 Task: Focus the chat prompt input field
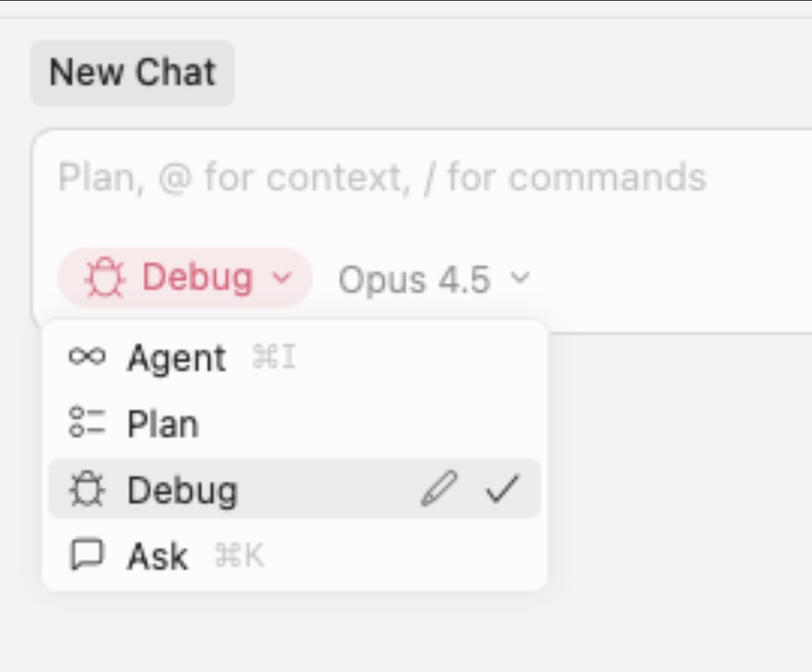point(413,178)
